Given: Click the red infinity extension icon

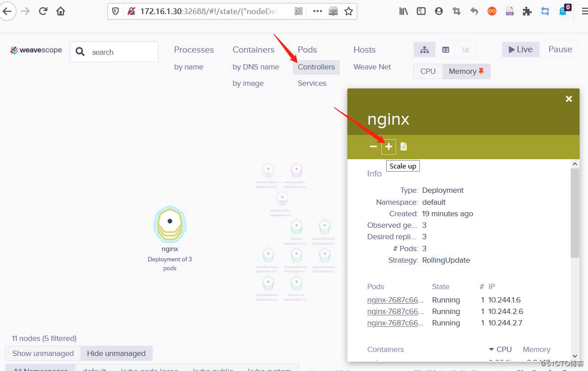Looking at the screenshot, I should [492, 11].
